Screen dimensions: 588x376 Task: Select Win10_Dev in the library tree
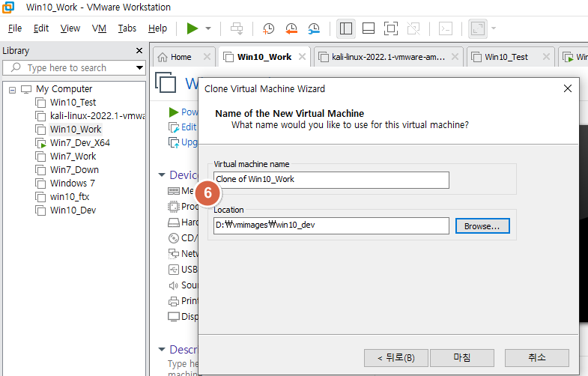tap(73, 210)
